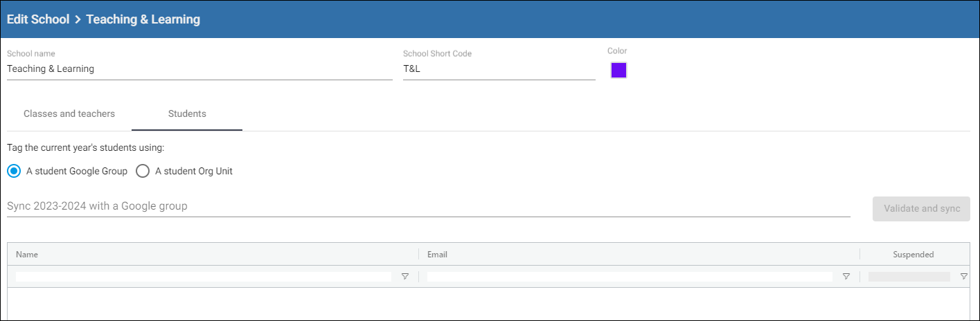Sort by the Suspended column header
980x321 pixels.
[914, 255]
